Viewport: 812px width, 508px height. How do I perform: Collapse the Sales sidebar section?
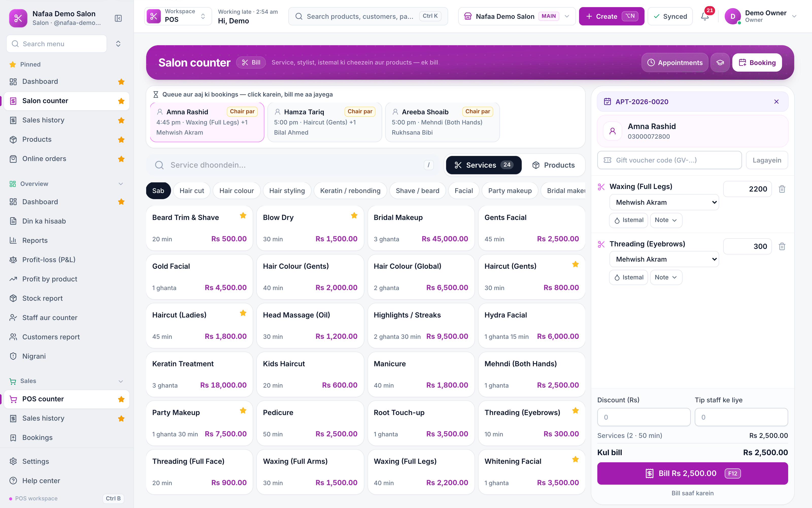[x=121, y=381]
